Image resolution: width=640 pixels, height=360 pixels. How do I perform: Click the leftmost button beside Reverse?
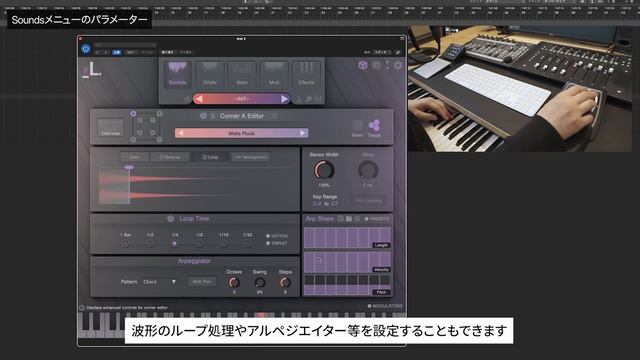pos(134,157)
